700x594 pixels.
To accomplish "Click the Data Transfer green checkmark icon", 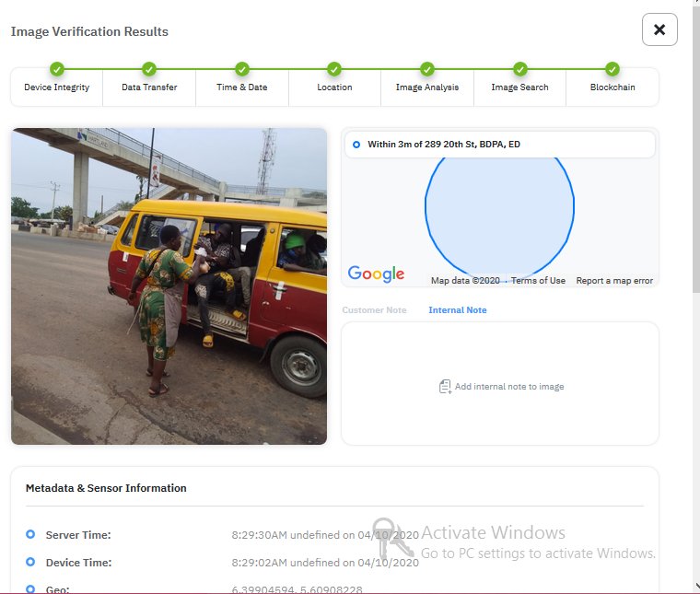I will 149,69.
